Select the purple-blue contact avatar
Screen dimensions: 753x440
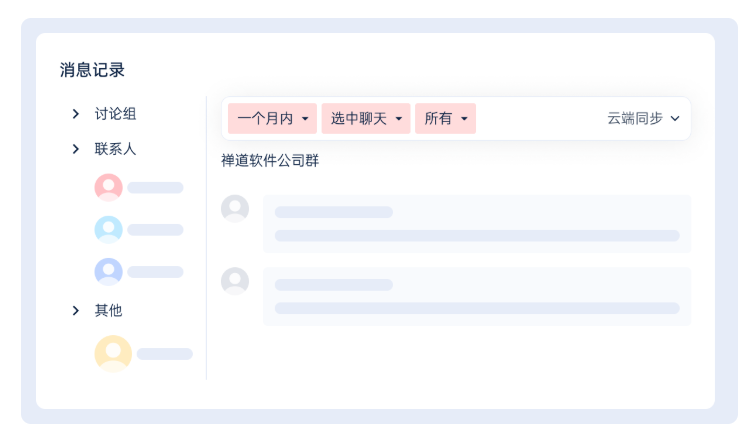point(109,272)
